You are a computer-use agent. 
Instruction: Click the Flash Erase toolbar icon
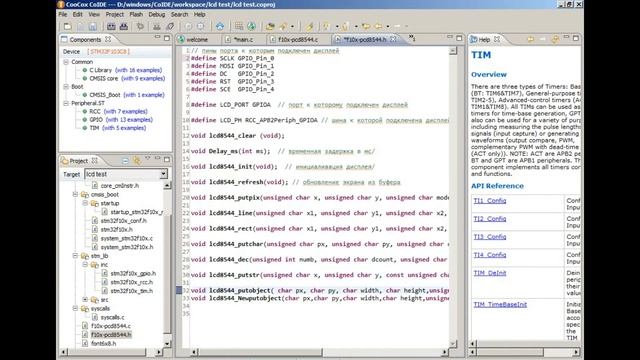170,27
